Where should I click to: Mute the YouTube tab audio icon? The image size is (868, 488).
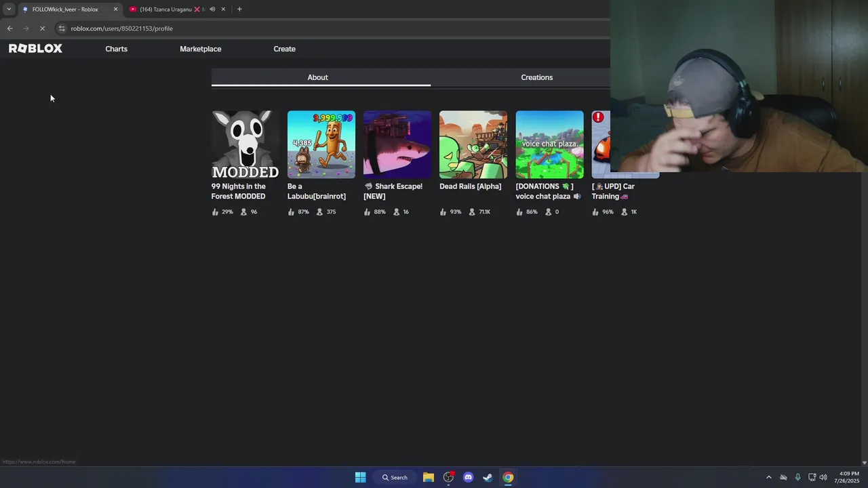(x=212, y=9)
